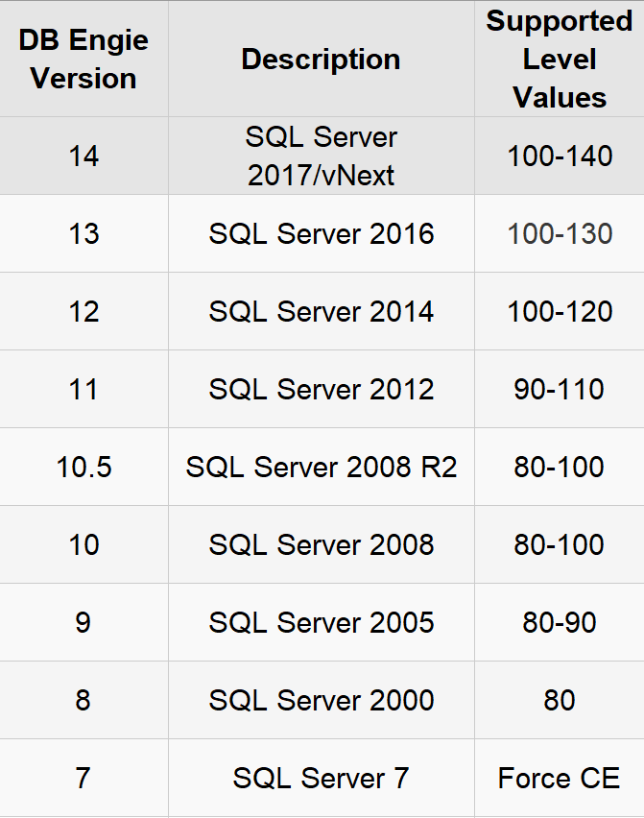Click '80-100' in the version 10 row

[560, 544]
